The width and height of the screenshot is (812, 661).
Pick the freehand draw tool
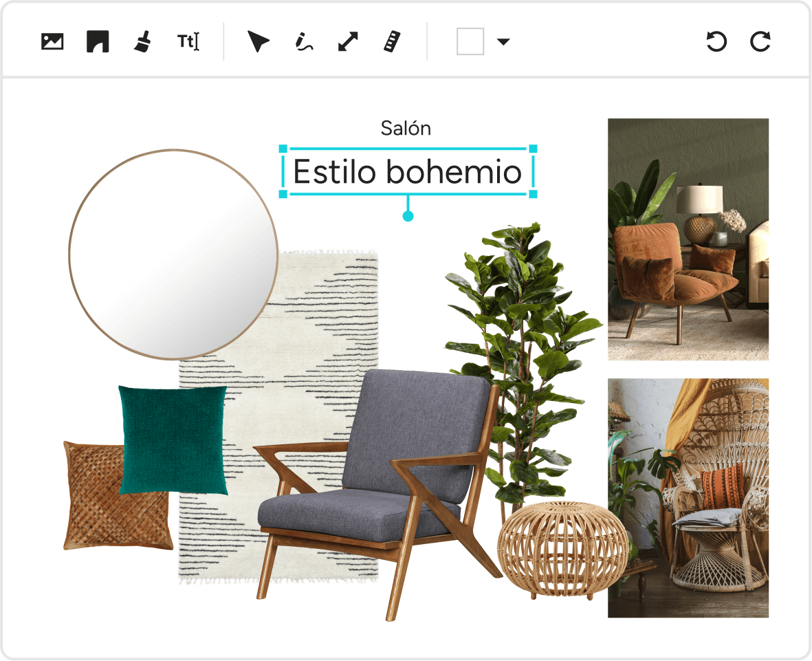tap(304, 42)
